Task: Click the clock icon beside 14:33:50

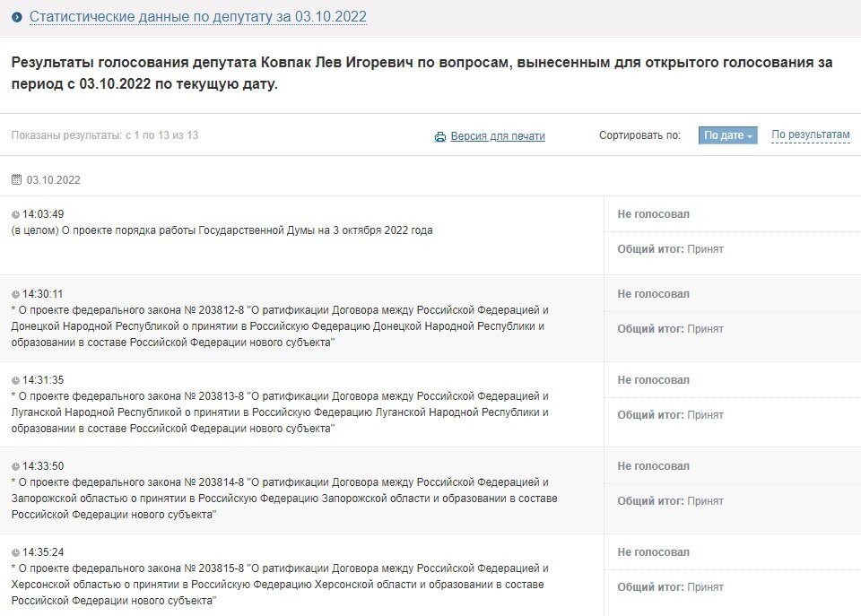Action: pos(15,466)
